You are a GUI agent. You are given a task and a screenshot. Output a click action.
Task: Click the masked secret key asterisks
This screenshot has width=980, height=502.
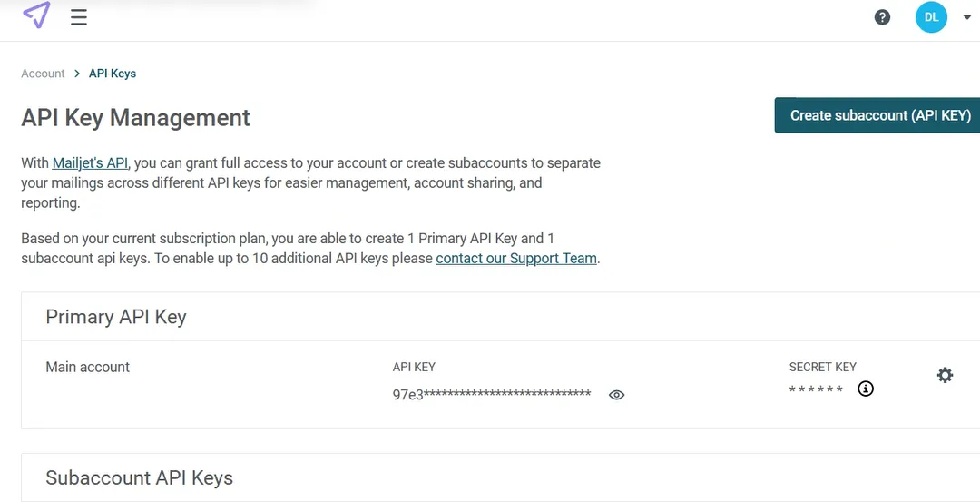click(817, 389)
